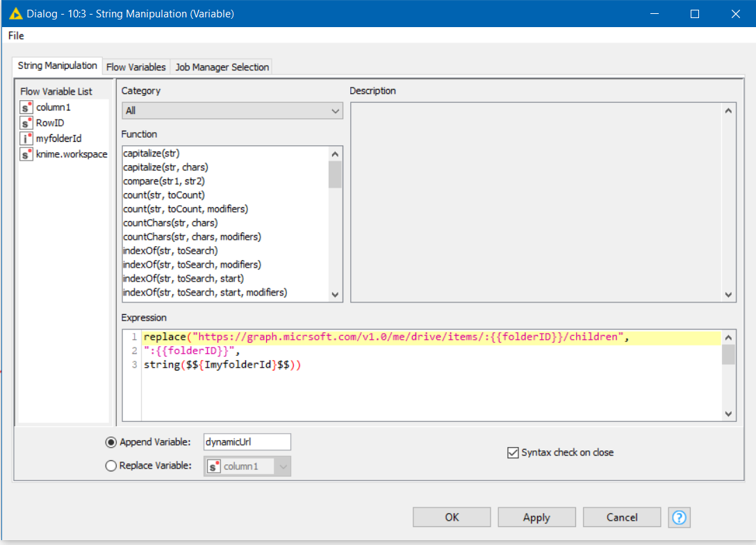
Task: Click the Cancel button
Action: 622,517
